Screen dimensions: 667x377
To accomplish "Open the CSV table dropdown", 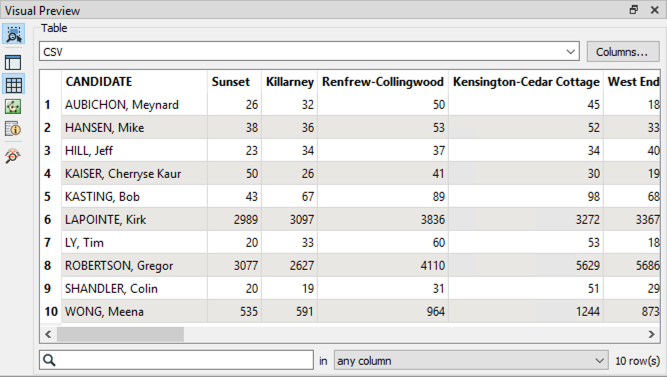I will click(x=309, y=52).
